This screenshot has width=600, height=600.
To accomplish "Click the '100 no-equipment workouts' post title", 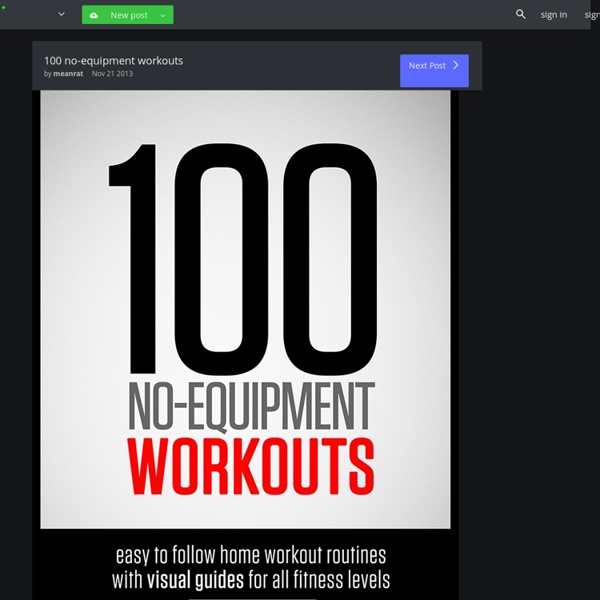I will [113, 60].
